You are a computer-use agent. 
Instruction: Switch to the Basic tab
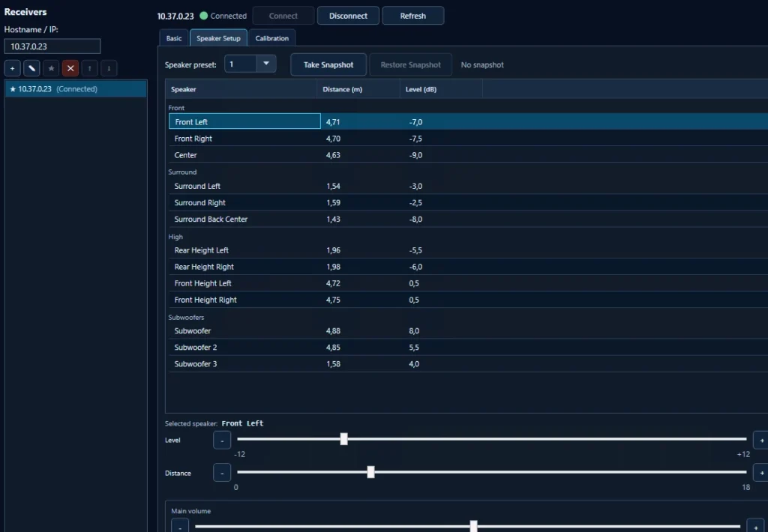pyautogui.click(x=174, y=38)
